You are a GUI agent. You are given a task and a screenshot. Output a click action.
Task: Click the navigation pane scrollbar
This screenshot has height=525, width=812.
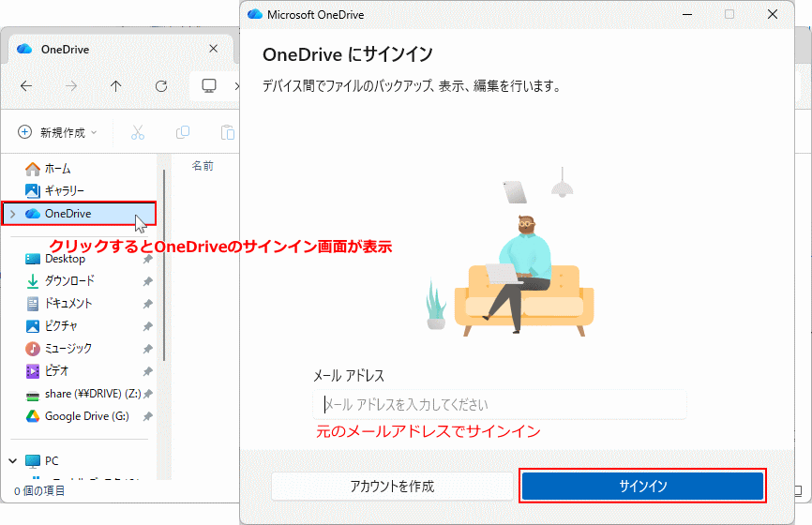tap(164, 265)
